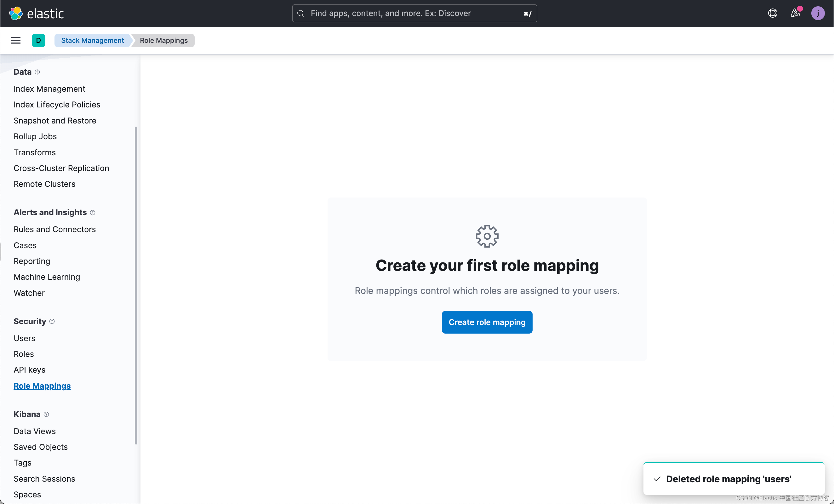
Task: Open Index Lifecycle Policies in sidebar
Action: point(57,105)
